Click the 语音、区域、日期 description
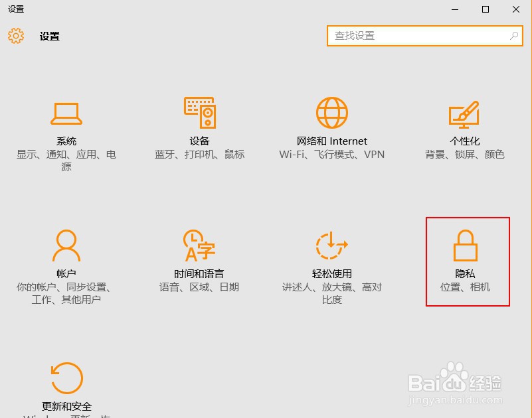The height and width of the screenshot is (418, 532). (x=199, y=287)
